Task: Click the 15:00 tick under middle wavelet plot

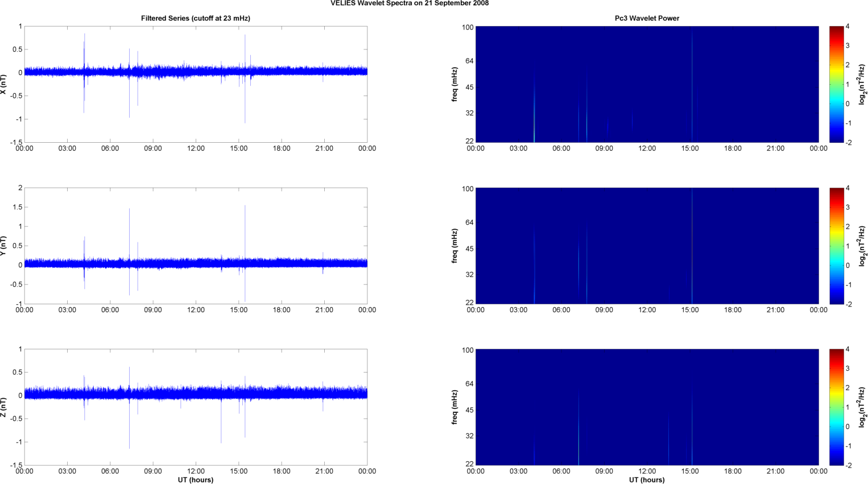Action: click(690, 310)
